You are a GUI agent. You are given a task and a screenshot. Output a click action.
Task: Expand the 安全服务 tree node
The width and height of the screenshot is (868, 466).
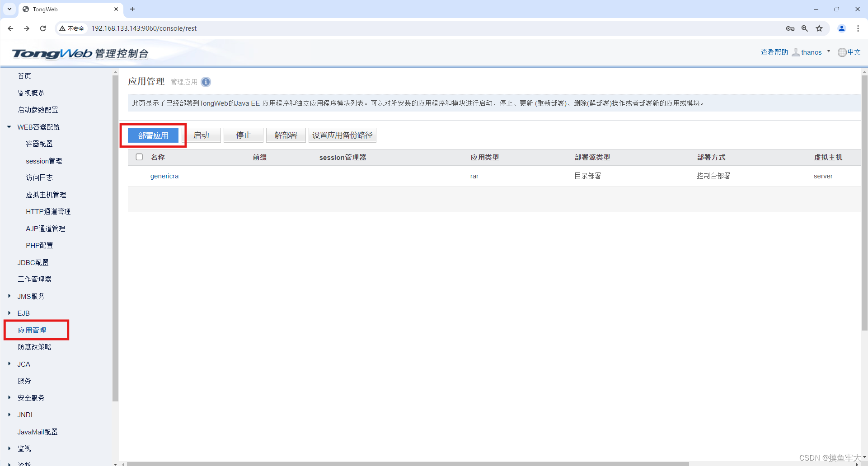[9, 398]
